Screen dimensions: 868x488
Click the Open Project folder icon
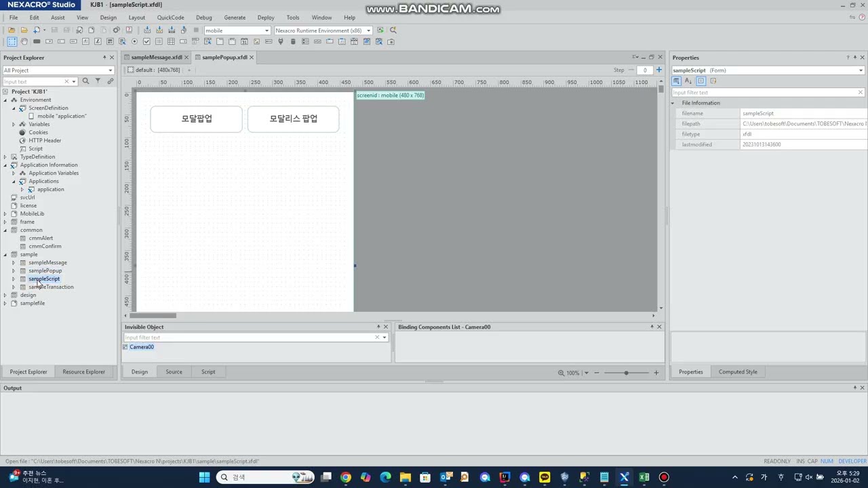[x=12, y=30]
